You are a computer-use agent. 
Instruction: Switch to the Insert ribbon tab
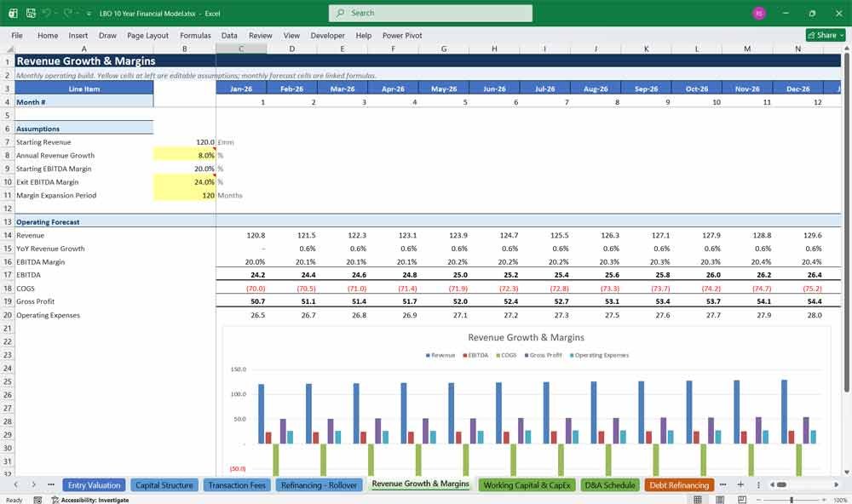[78, 35]
